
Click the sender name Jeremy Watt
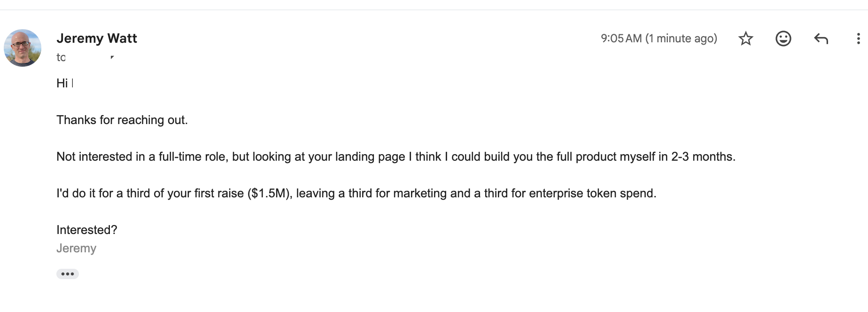click(x=97, y=39)
